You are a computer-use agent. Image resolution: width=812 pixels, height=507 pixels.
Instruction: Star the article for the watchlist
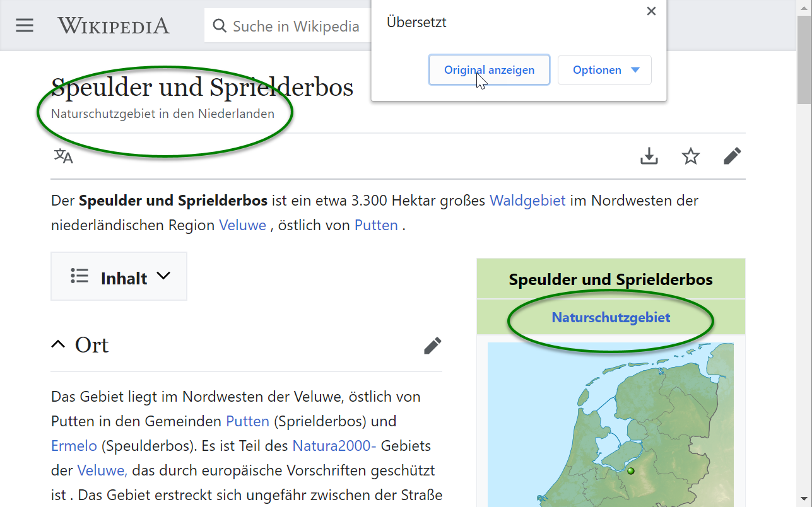pos(690,156)
